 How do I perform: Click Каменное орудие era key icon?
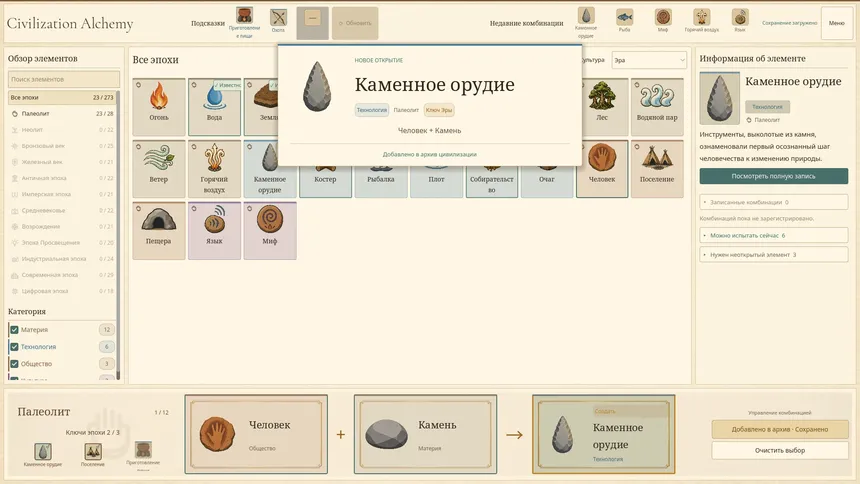click(43, 454)
